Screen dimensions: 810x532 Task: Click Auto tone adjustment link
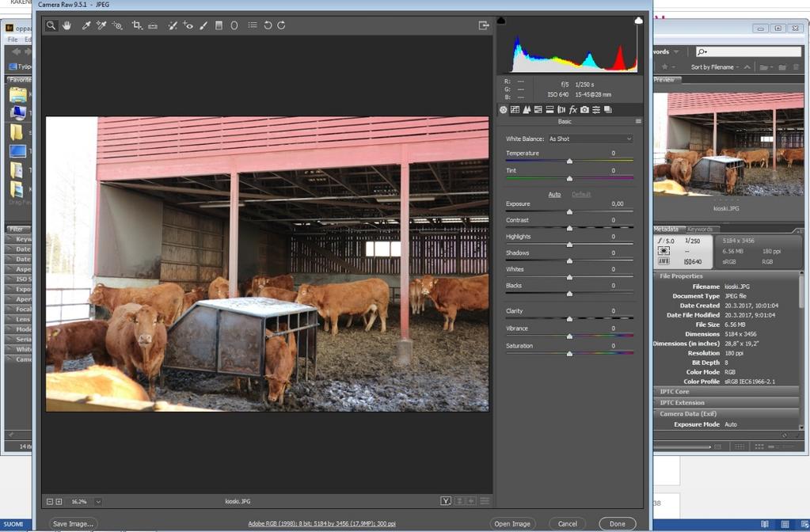[554, 194]
